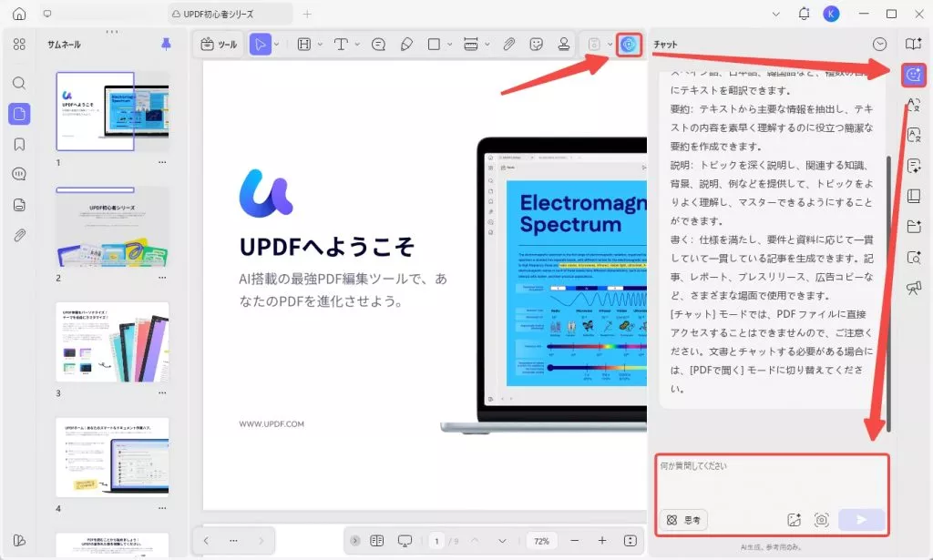Screen dimensions: 933x560
Task: Select the arrow Selection tool
Action: 262,45
